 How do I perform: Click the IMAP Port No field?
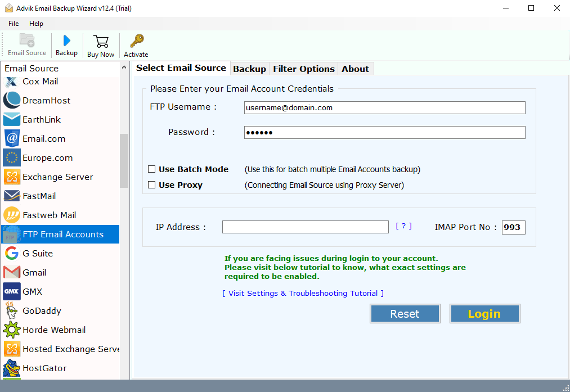tap(513, 227)
